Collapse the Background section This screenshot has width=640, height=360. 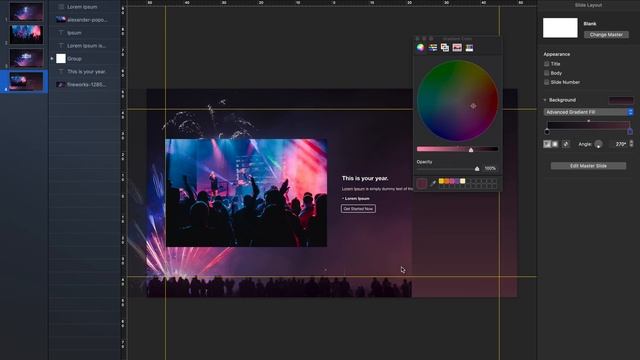point(545,100)
